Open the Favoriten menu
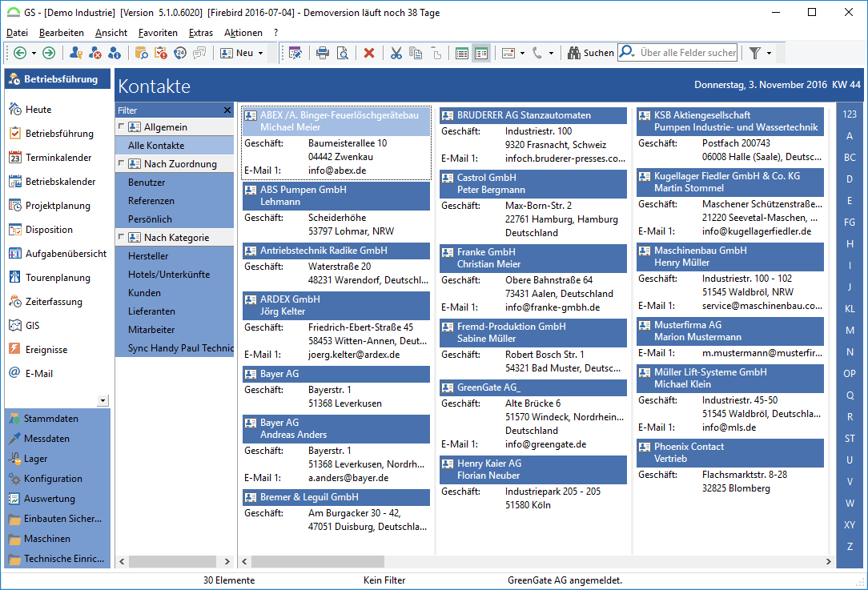The height and width of the screenshot is (590, 868). click(158, 33)
